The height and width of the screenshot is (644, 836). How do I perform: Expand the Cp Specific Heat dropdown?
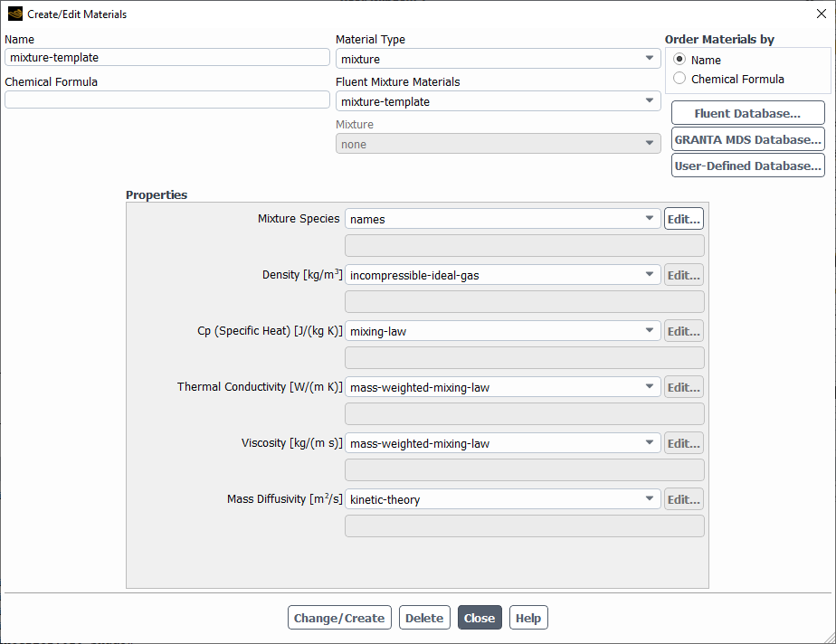tap(502, 331)
